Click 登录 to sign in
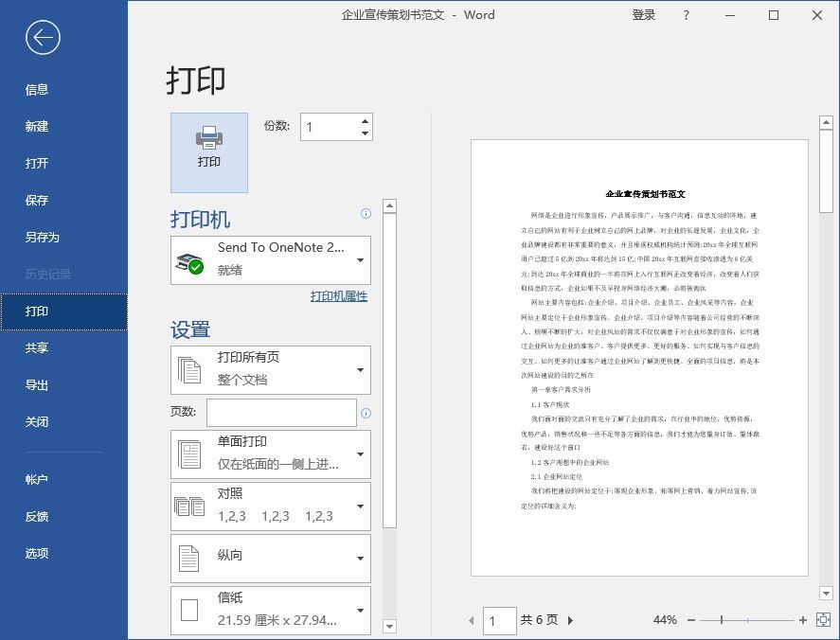840x640 pixels. click(x=643, y=15)
